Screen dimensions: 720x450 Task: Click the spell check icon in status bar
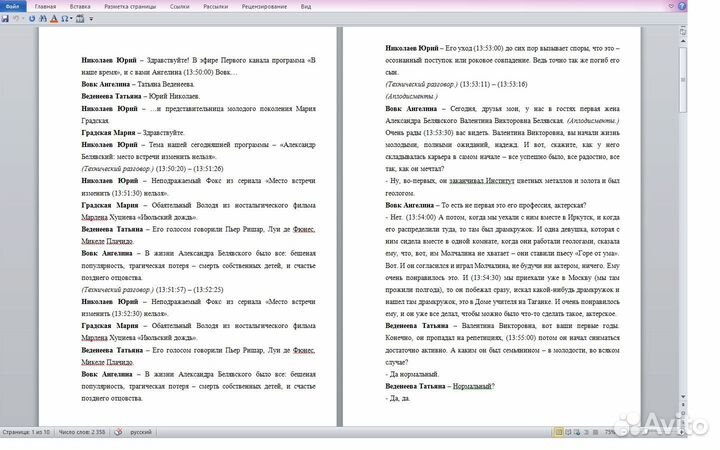point(120,432)
